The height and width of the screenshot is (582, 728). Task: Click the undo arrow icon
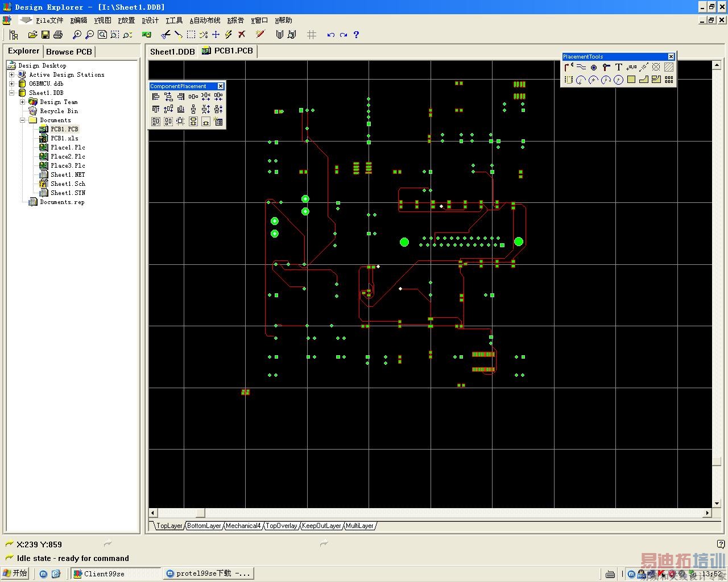coord(330,35)
